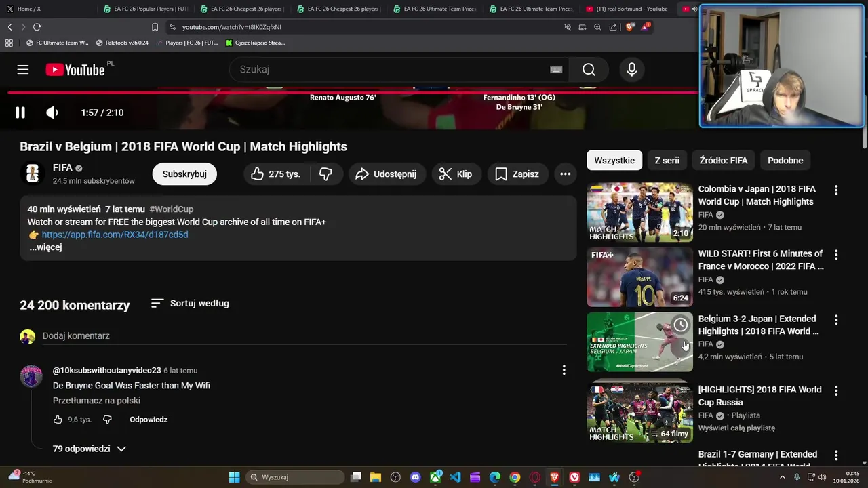Screen dimensions: 868x488
Task: Switch to the EA FC 26 Popular Players tab
Action: coord(146,9)
